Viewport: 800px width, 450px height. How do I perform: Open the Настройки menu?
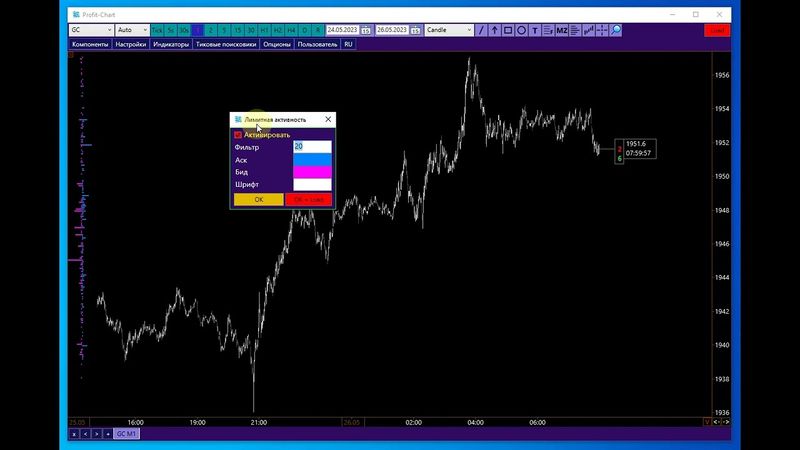tap(130, 44)
